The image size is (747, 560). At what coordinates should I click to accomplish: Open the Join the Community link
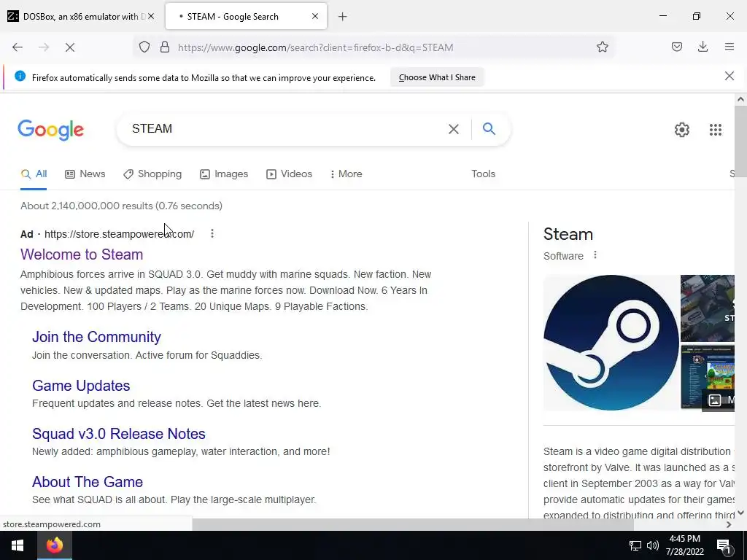(x=96, y=337)
